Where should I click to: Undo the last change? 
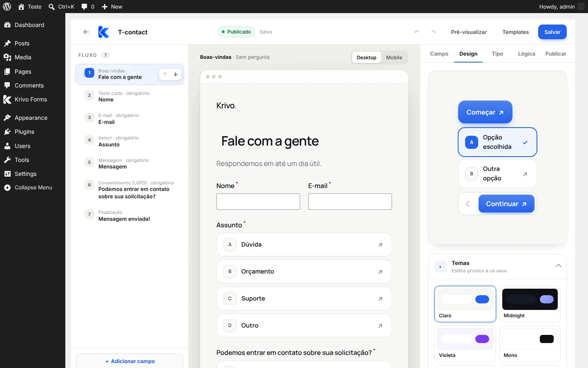(x=416, y=32)
